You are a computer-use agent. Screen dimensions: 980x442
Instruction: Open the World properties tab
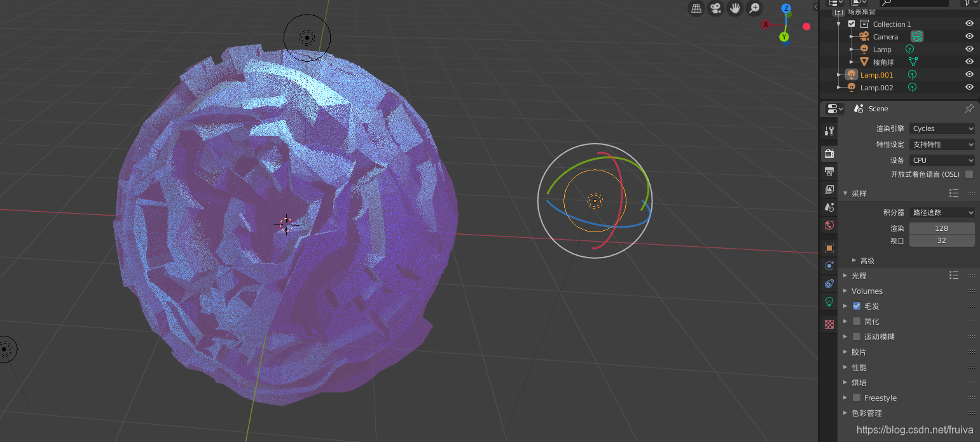(829, 224)
